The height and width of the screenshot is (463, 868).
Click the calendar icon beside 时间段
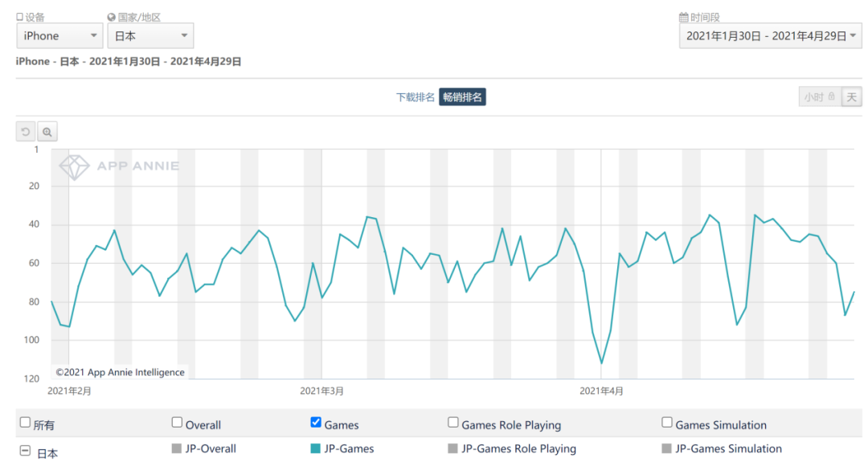point(683,17)
